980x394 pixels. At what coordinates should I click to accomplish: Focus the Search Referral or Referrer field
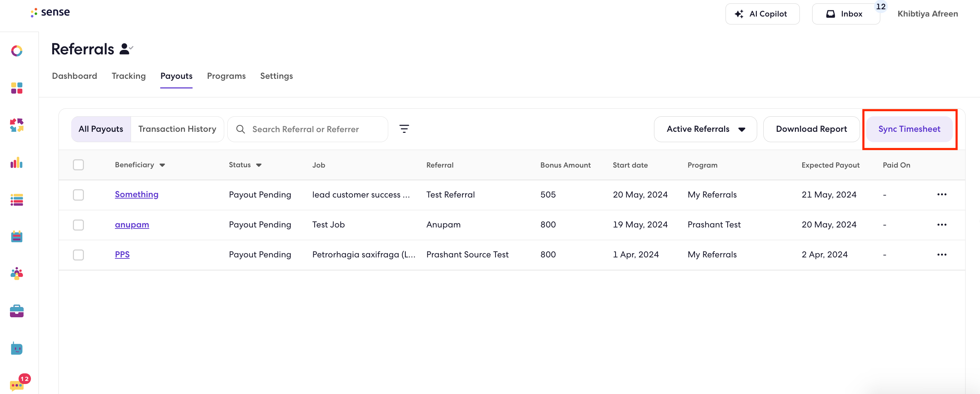point(307,129)
